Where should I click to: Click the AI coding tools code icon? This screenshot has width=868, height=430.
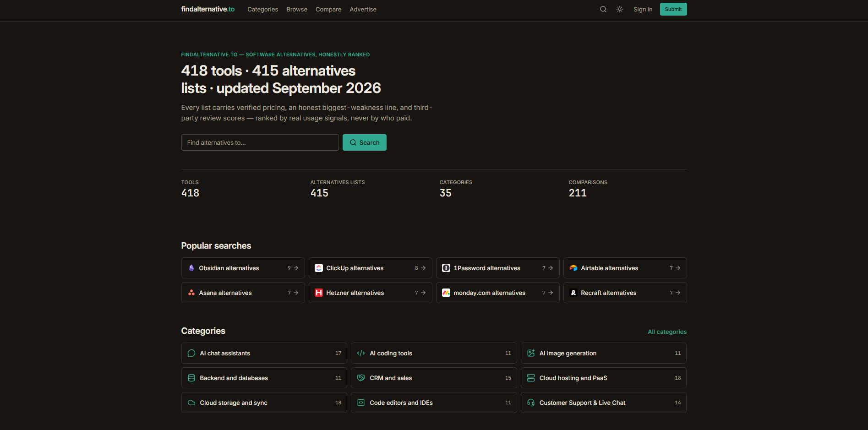tap(361, 353)
